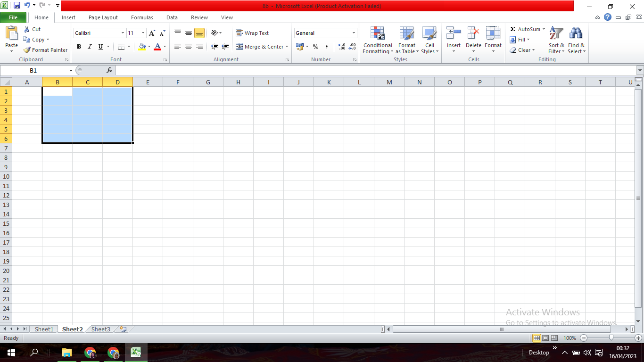Save the workbook with the floppy icon

point(17,6)
